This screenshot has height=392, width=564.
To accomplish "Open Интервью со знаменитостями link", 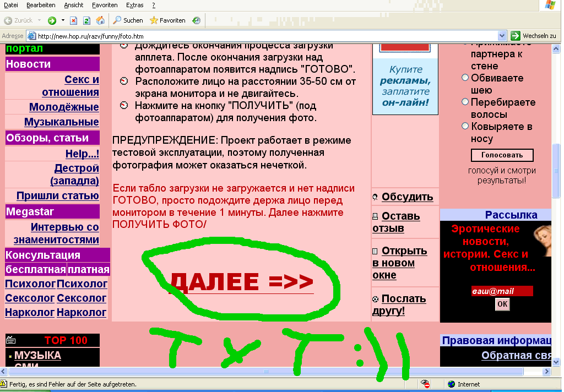I will click(x=57, y=233).
